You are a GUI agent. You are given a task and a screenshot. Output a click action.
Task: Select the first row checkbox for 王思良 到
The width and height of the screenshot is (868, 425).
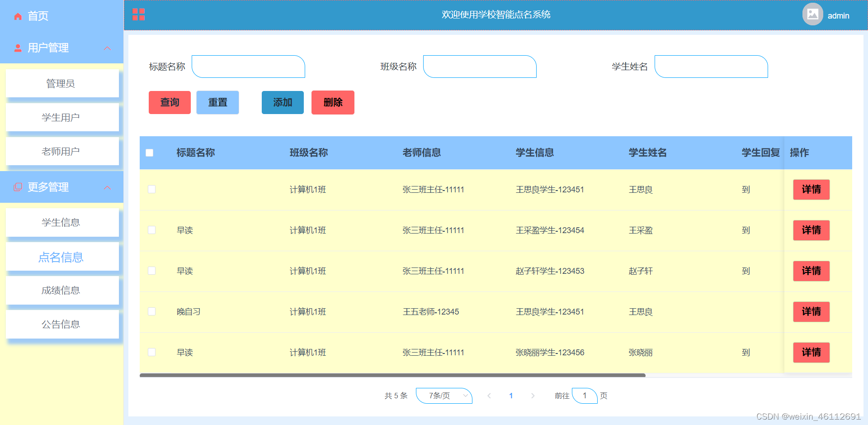tap(152, 189)
